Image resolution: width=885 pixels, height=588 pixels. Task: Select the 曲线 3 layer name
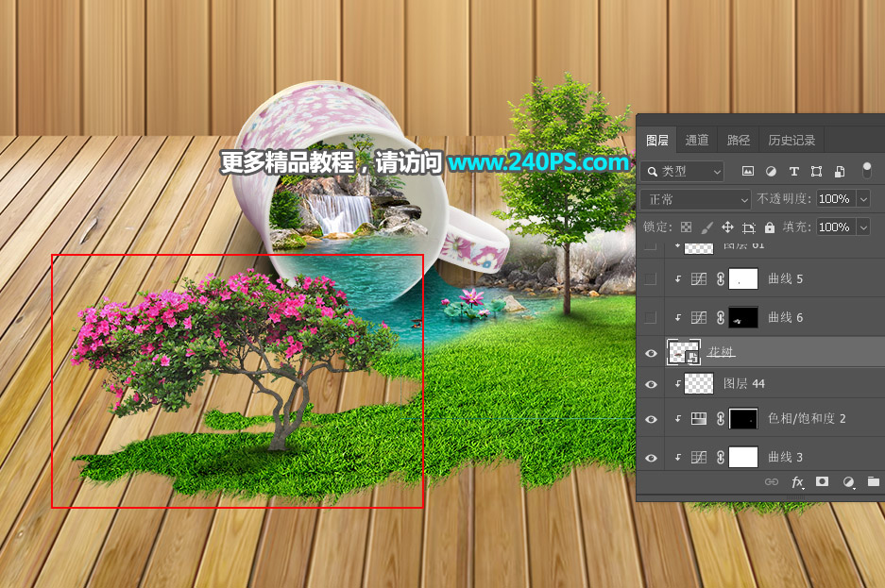click(785, 457)
